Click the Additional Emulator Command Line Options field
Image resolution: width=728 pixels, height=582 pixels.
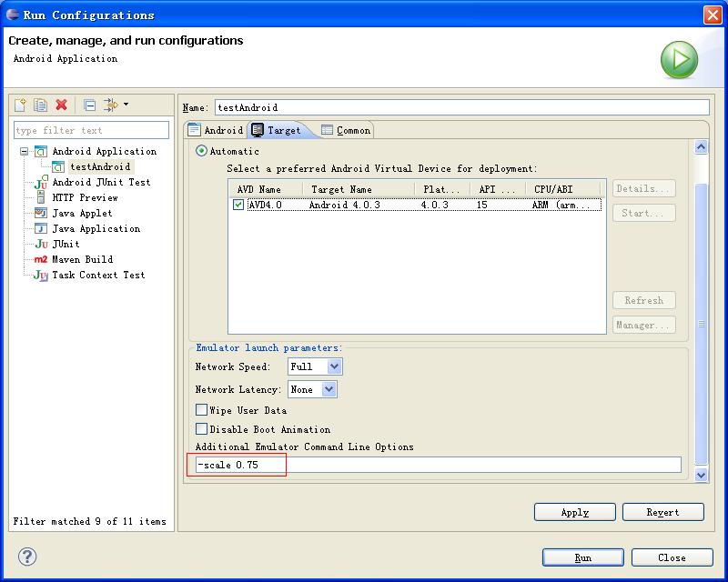pyautogui.click(x=438, y=465)
